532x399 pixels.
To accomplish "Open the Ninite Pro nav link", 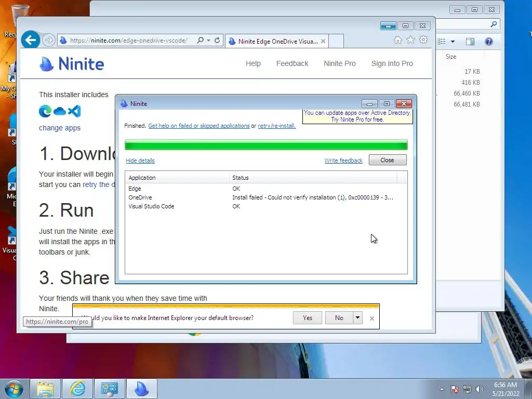I will (340, 63).
